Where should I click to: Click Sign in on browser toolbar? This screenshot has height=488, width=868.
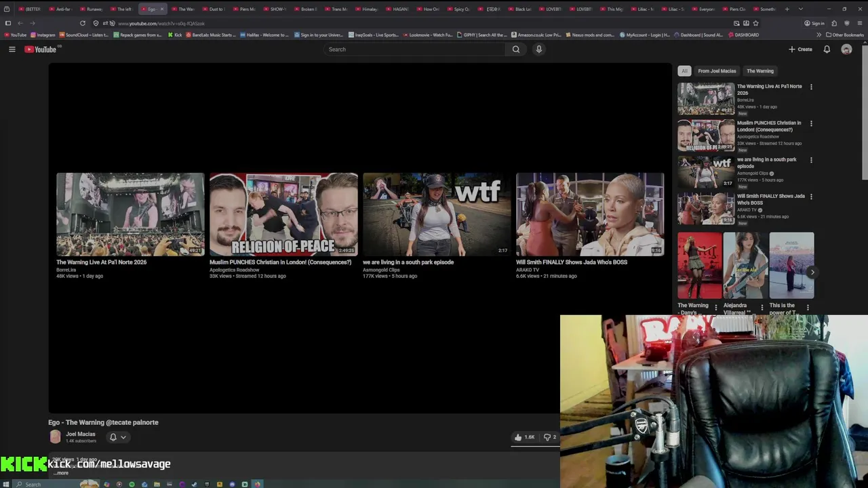(814, 23)
